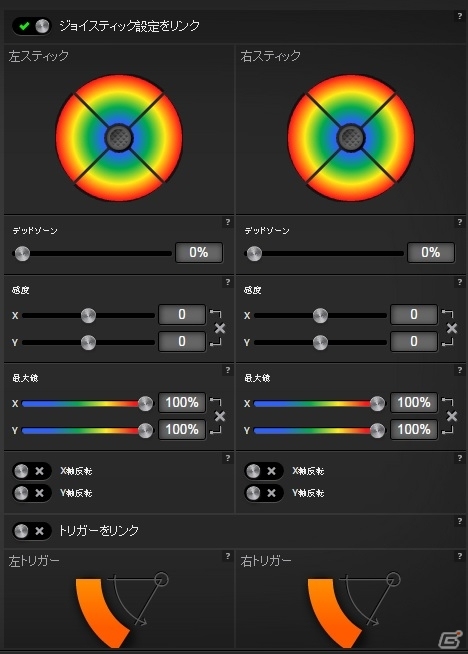This screenshot has height=654, width=468.
Task: Open help for 右トリガー
Action: (460, 556)
